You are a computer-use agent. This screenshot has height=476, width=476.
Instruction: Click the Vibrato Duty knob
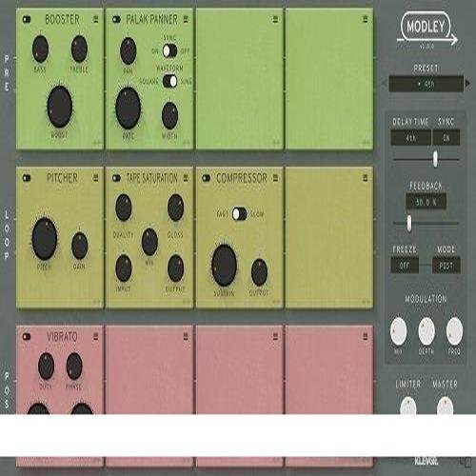pos(46,366)
